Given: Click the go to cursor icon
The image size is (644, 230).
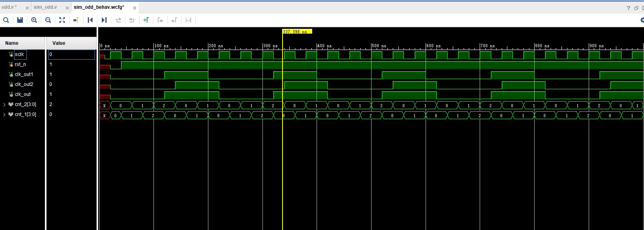Looking at the screenshot, I should pos(76,20).
